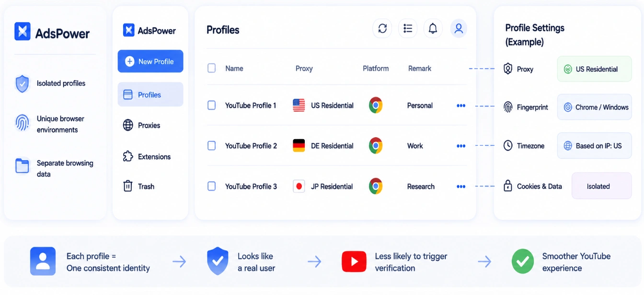Select the YouTube Profile 1 name
Screen dimensions: 644x295
[251, 106]
